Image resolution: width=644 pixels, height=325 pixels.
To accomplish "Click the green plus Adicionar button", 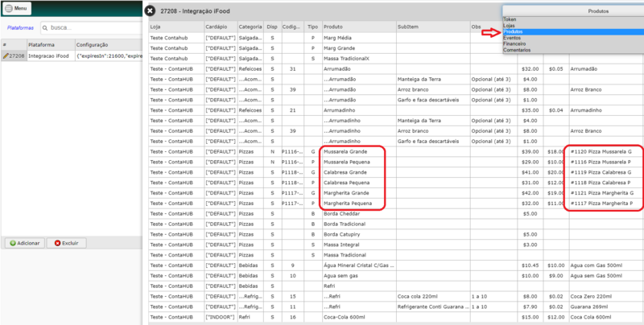I will (x=25, y=243).
